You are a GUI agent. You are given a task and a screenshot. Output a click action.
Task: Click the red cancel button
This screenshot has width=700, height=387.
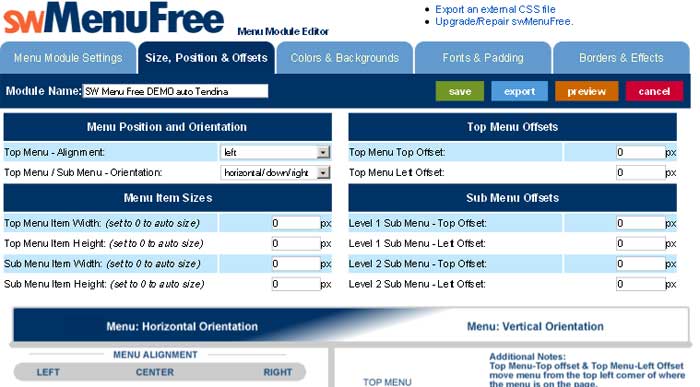pyautogui.click(x=654, y=91)
